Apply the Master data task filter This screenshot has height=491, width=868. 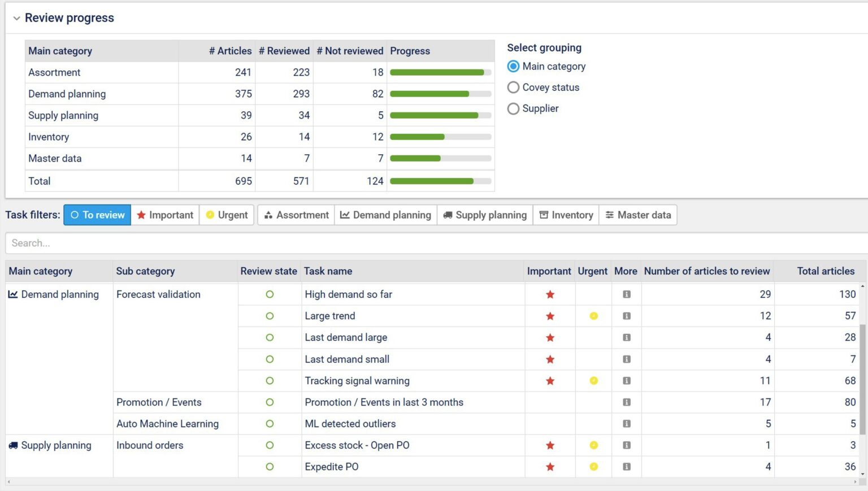tap(638, 215)
